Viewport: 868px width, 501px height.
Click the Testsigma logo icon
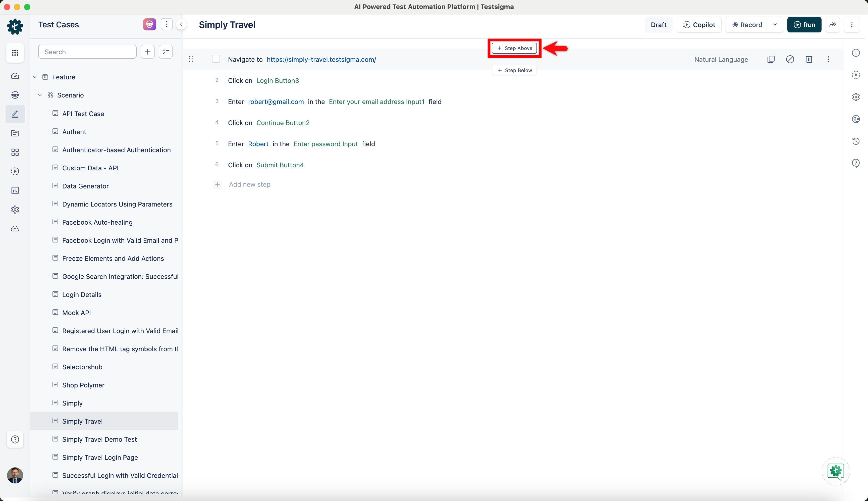point(15,26)
